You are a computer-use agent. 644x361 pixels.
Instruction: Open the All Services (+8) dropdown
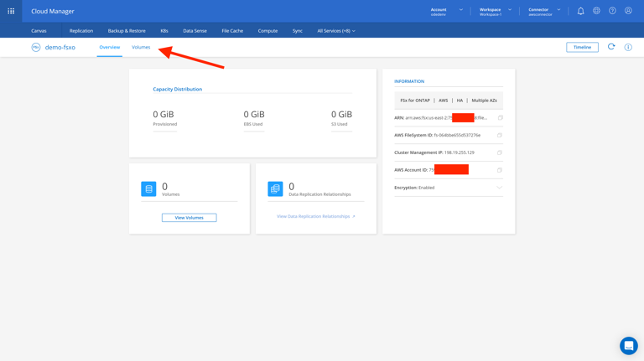(x=336, y=31)
